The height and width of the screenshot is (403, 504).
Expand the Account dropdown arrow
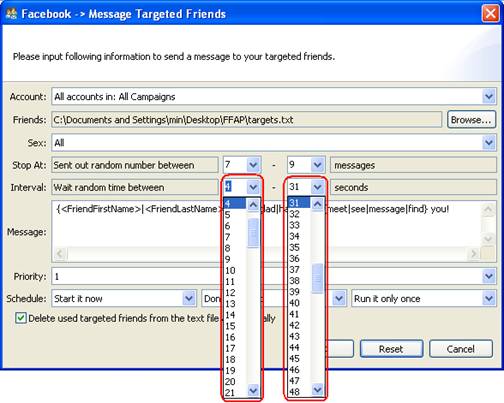point(489,97)
